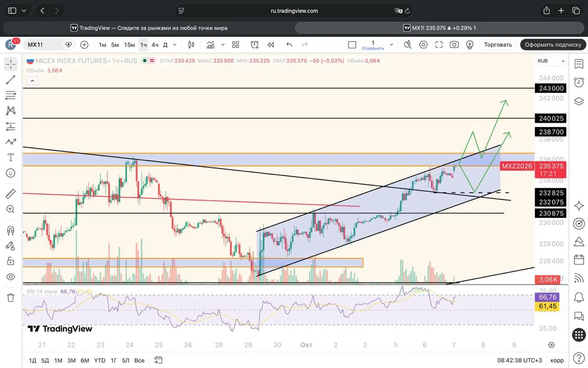
Task: Toggle the корр adjustment option
Action: click(557, 360)
